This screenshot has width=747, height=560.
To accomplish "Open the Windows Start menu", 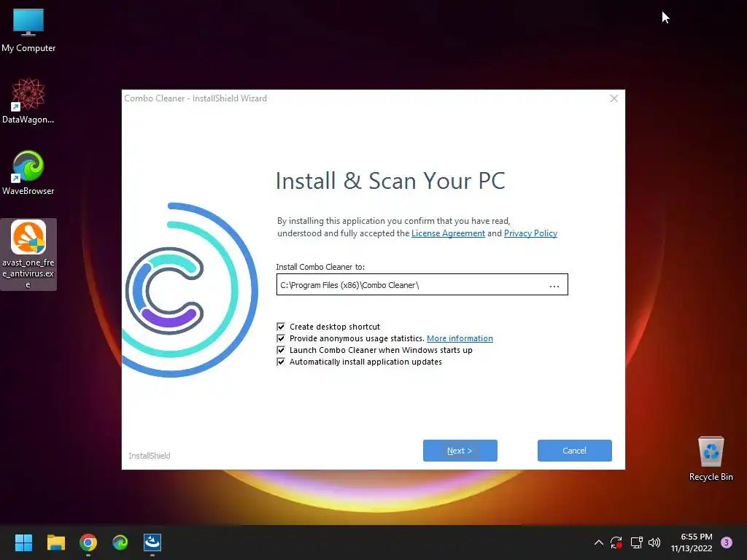I will click(x=23, y=542).
